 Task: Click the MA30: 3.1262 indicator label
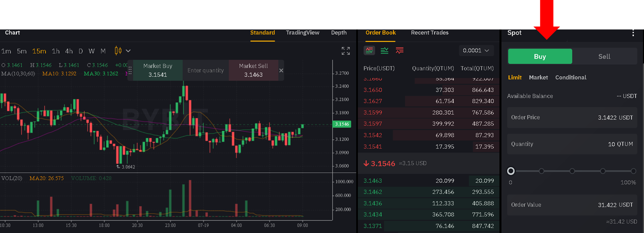point(101,74)
